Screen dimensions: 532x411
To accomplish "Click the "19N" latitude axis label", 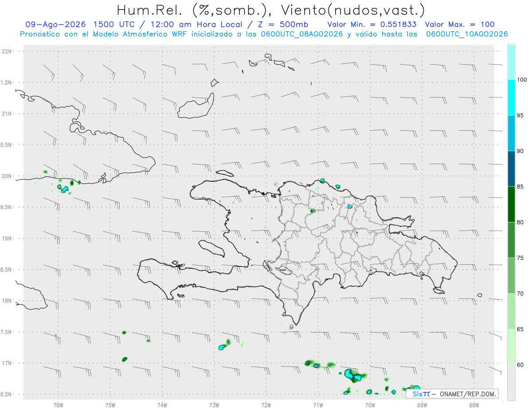I will [x=8, y=239].
